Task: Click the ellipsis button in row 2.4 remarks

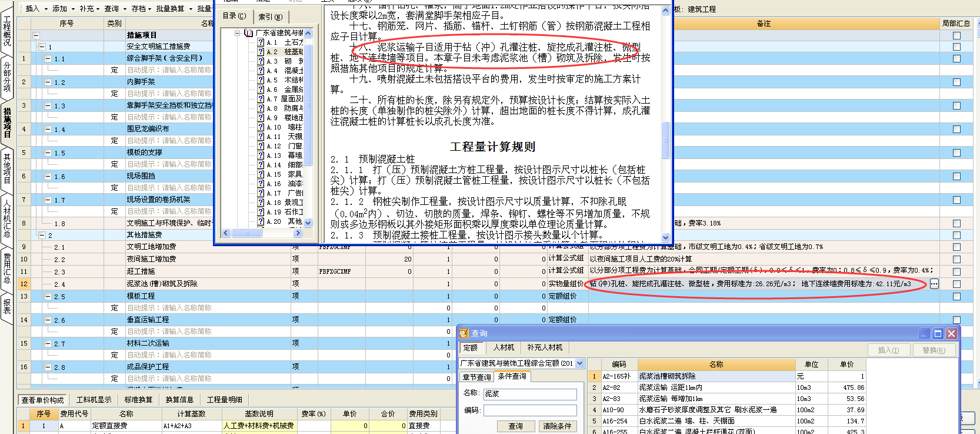Action: tap(934, 284)
